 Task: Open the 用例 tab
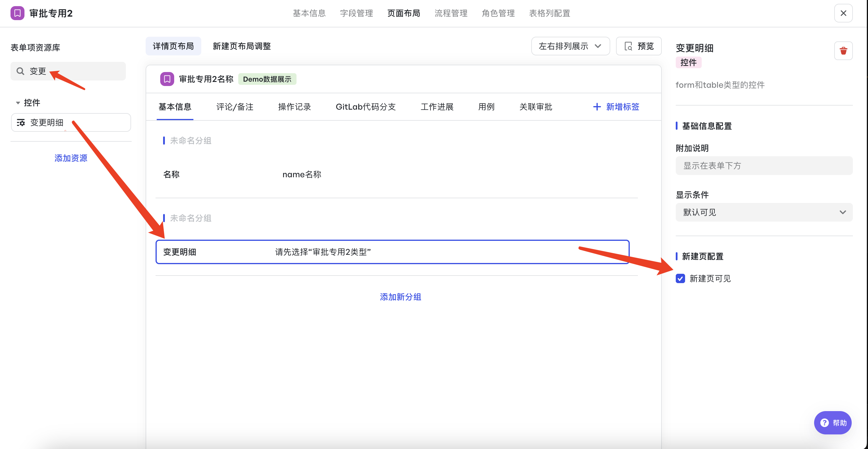click(486, 107)
